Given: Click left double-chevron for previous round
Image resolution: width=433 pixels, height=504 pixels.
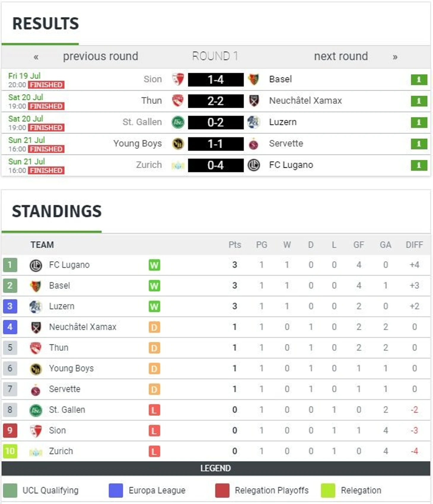Looking at the screenshot, I should pos(36,57).
